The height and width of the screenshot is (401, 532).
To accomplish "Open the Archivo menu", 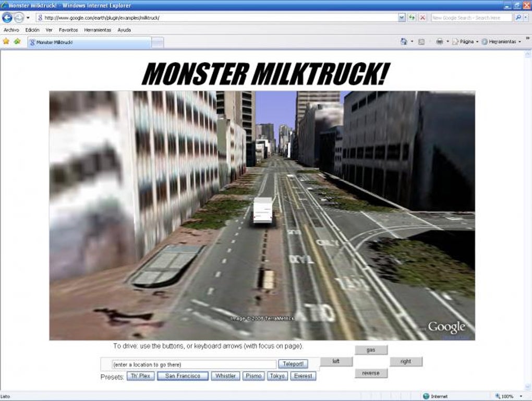I will (x=11, y=30).
